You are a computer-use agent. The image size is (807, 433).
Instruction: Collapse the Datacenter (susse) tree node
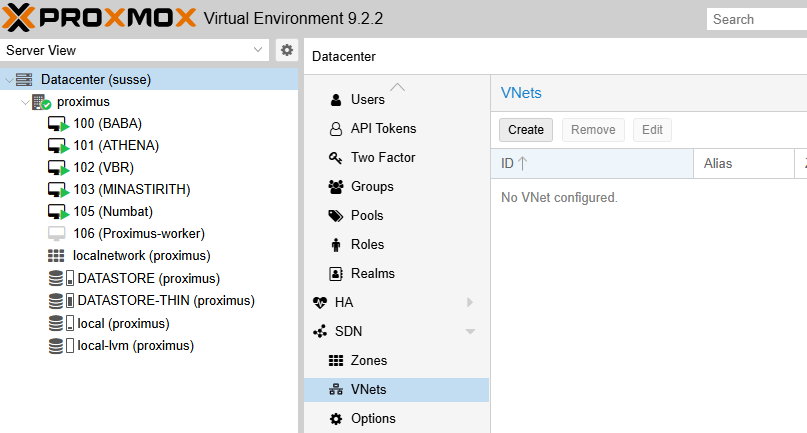tap(9, 80)
